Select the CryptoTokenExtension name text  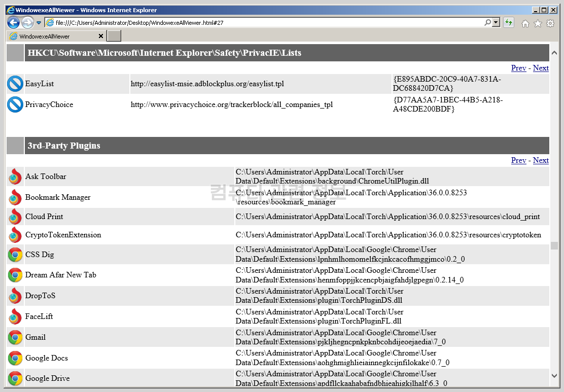pyautogui.click(x=63, y=235)
